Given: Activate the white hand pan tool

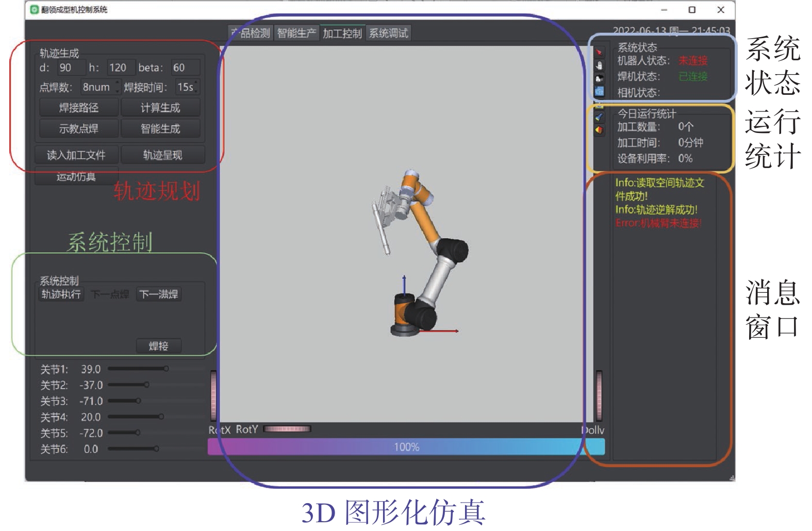Looking at the screenshot, I should [x=599, y=65].
